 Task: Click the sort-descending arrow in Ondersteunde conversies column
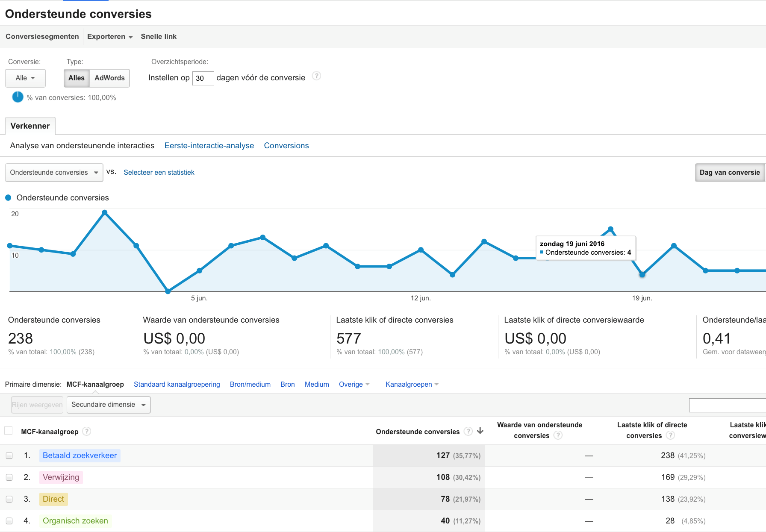[x=480, y=431]
